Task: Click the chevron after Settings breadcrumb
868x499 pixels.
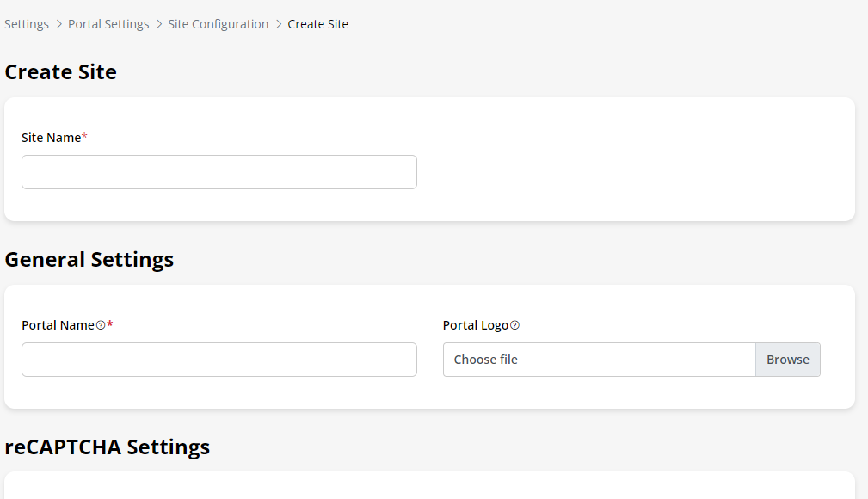Action: point(58,24)
